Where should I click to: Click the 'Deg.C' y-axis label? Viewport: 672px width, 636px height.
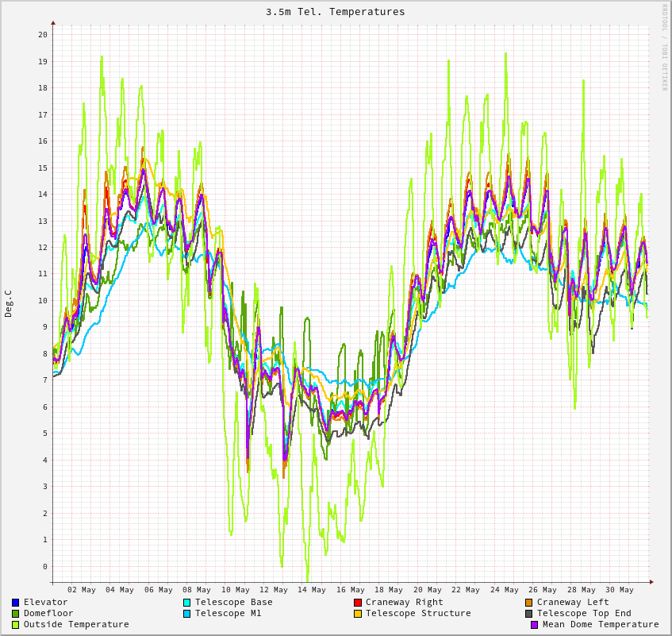pos(9,303)
